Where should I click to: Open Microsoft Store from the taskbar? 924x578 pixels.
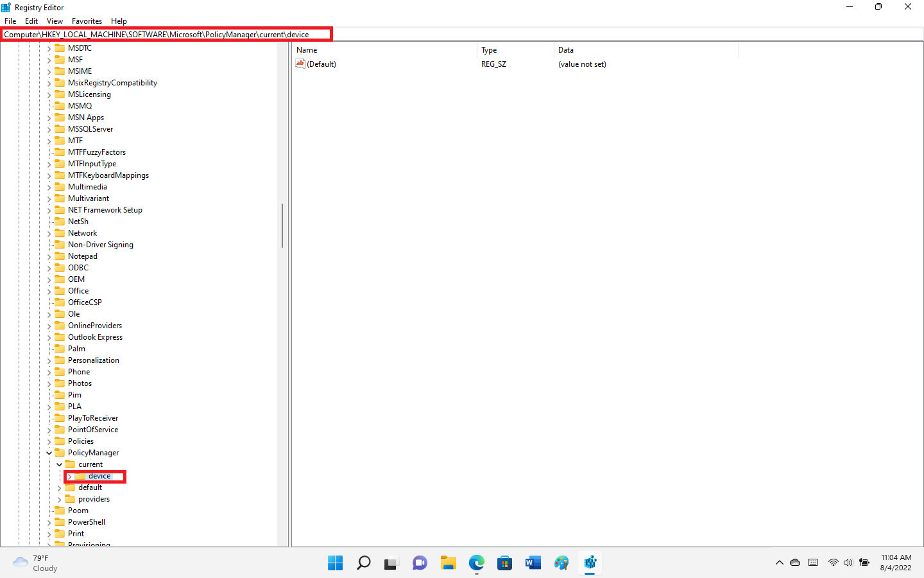[x=504, y=563]
